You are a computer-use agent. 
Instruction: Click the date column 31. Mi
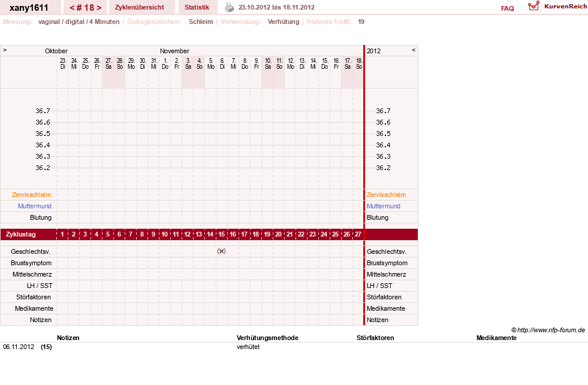click(x=154, y=63)
